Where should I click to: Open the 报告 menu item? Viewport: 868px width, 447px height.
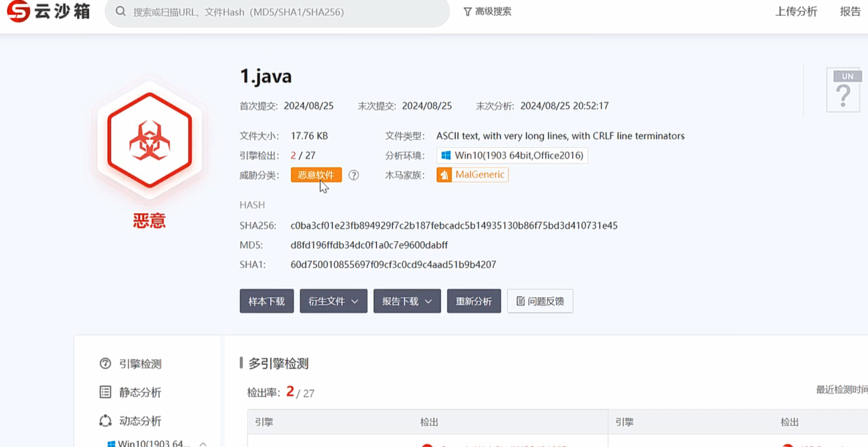850,12
